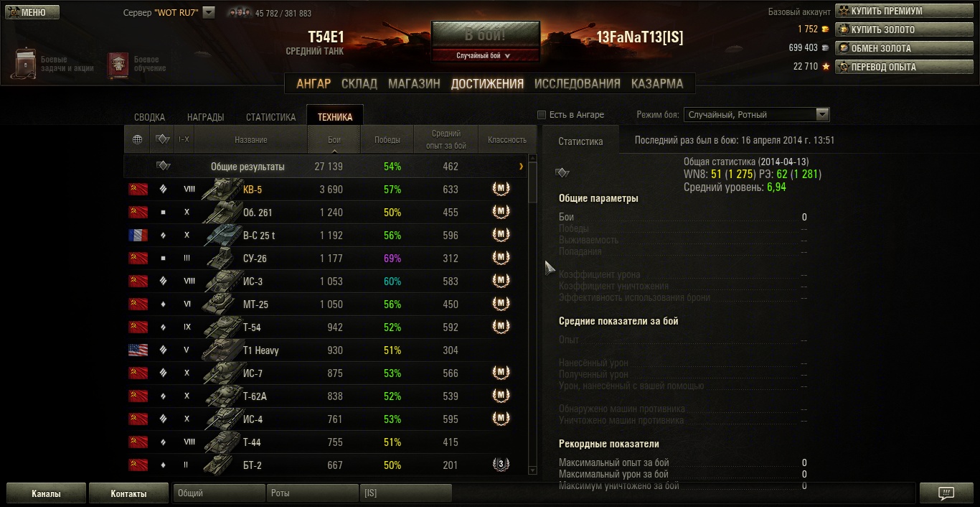This screenshot has height=507, width=980.
Task: Expand the server WOT RU7 dropdown
Action: coord(209,12)
